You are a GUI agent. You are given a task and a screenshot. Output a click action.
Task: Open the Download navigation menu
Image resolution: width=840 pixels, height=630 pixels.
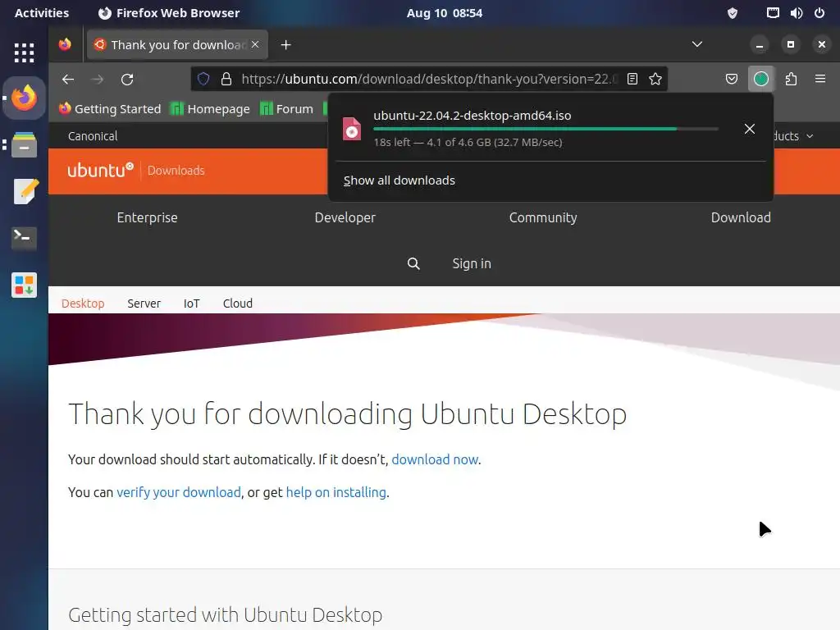741,217
